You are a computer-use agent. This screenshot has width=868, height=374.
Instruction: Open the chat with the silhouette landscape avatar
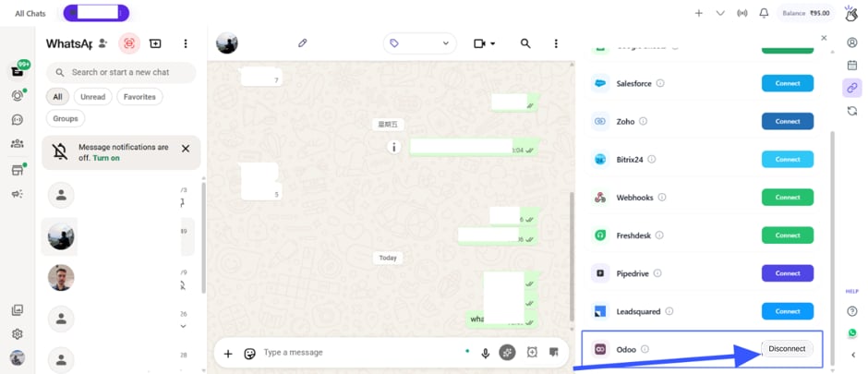point(61,236)
